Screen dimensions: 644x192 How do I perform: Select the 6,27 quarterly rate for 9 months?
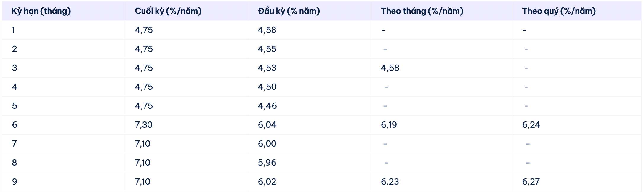[531, 182]
